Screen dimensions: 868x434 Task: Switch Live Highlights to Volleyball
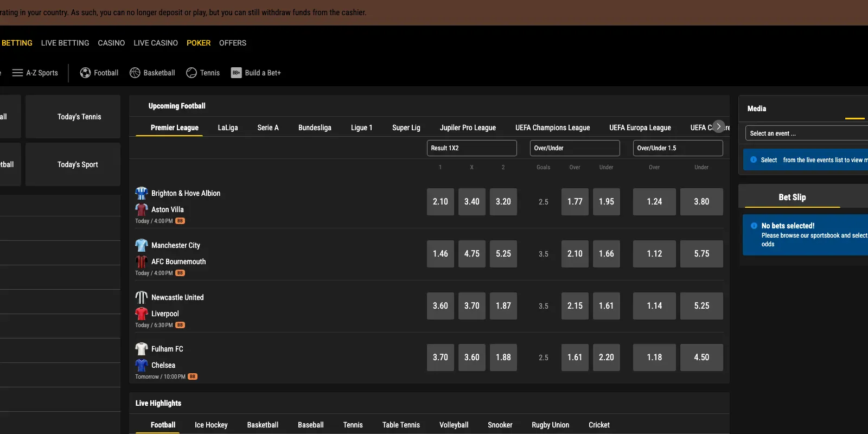tap(454, 425)
